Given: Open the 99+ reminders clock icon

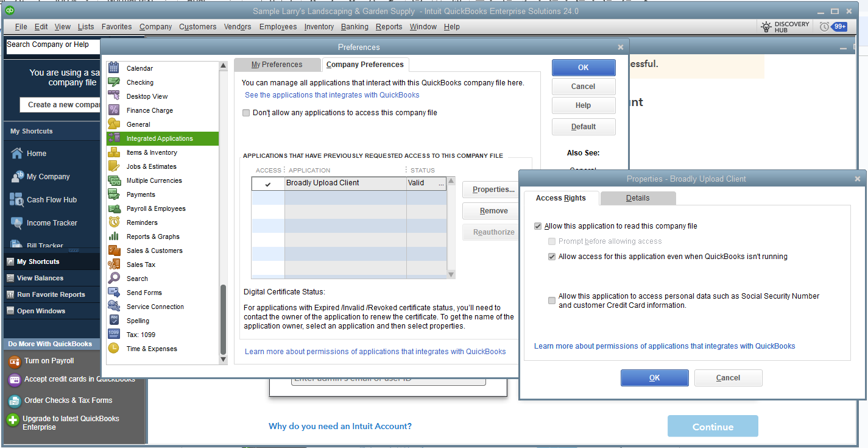Looking at the screenshot, I should click(x=824, y=27).
